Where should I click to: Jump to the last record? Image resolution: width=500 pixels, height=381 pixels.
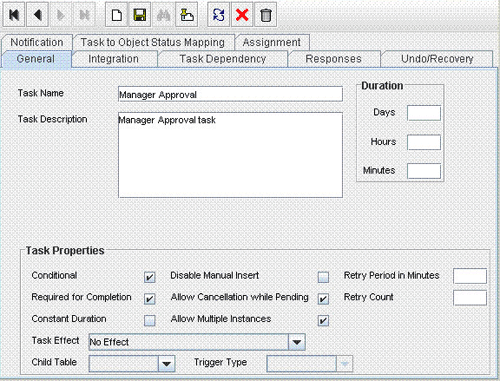(x=84, y=15)
